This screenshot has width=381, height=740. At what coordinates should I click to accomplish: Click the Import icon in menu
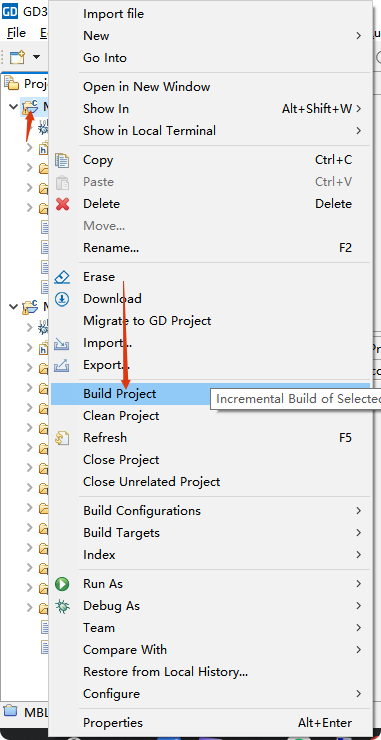point(62,343)
